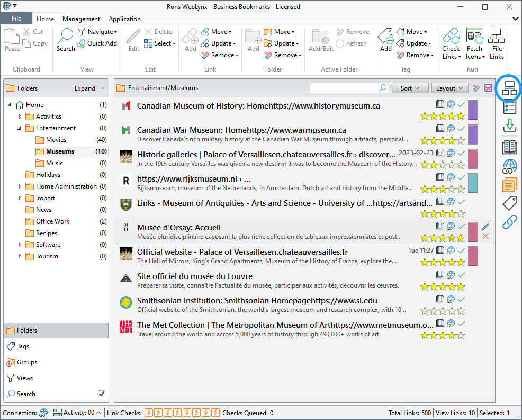
Task: Toggle green checkmark on Canadian War Museum row
Action: tap(461, 129)
